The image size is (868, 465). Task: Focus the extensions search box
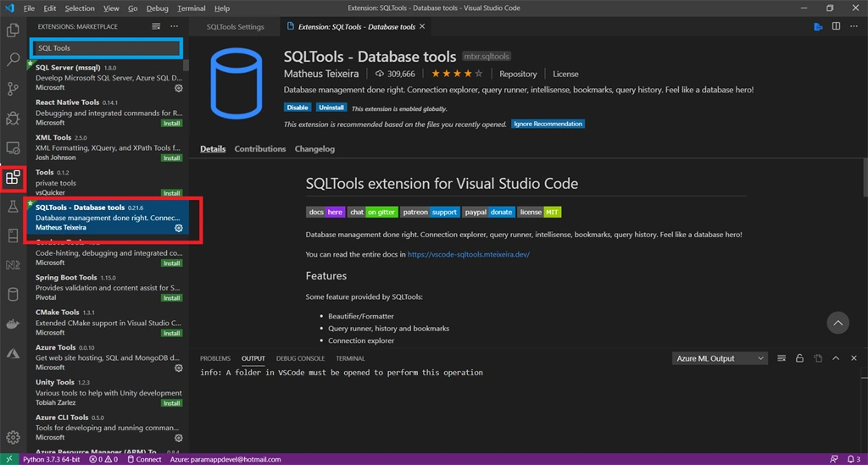click(106, 48)
